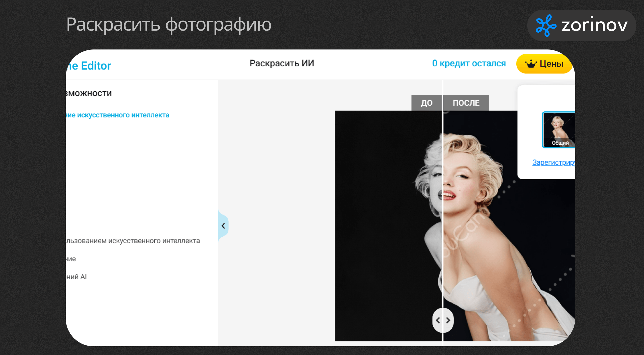Collapse the left sidebar with the chevron
Viewport: 644px width, 355px height.
(223, 226)
